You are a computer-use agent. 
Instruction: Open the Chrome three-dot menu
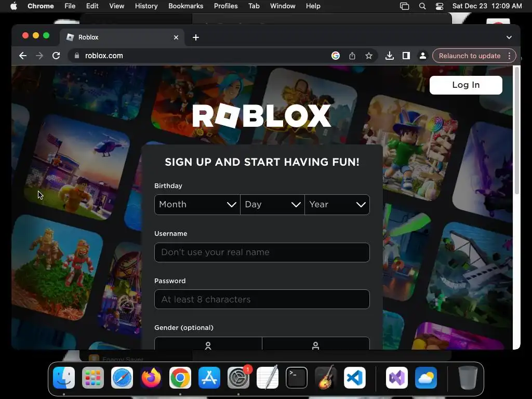click(509, 56)
